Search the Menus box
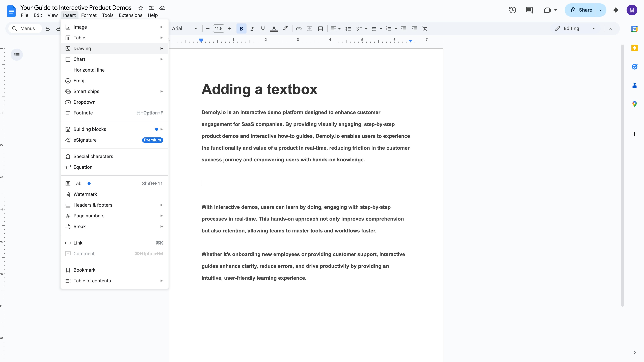644x362 pixels. [25, 28]
